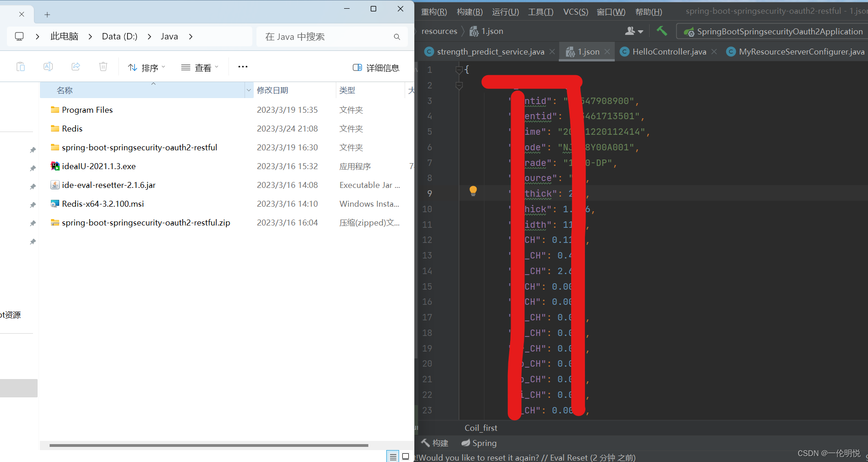Click the paste icon in Explorer toolbar
The image size is (868, 462).
(x=21, y=66)
